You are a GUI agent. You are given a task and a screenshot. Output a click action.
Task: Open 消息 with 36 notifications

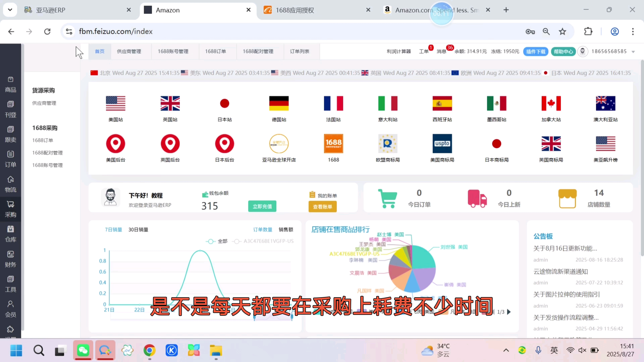click(442, 51)
